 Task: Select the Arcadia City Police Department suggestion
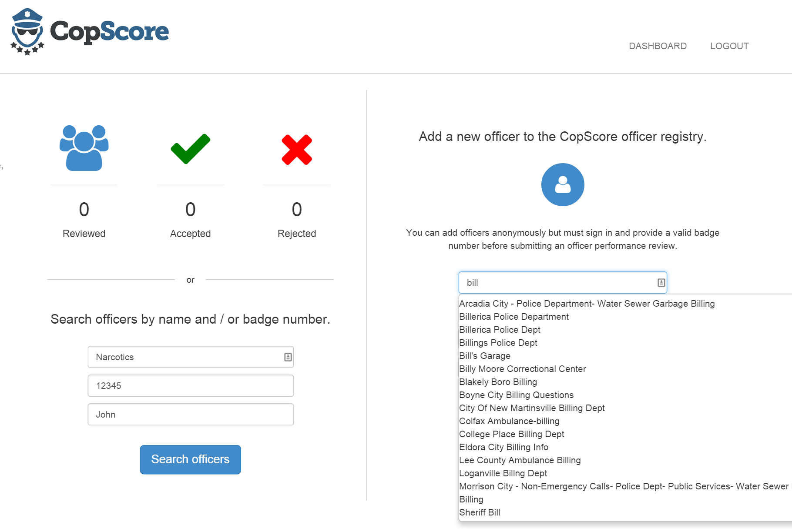pos(587,304)
